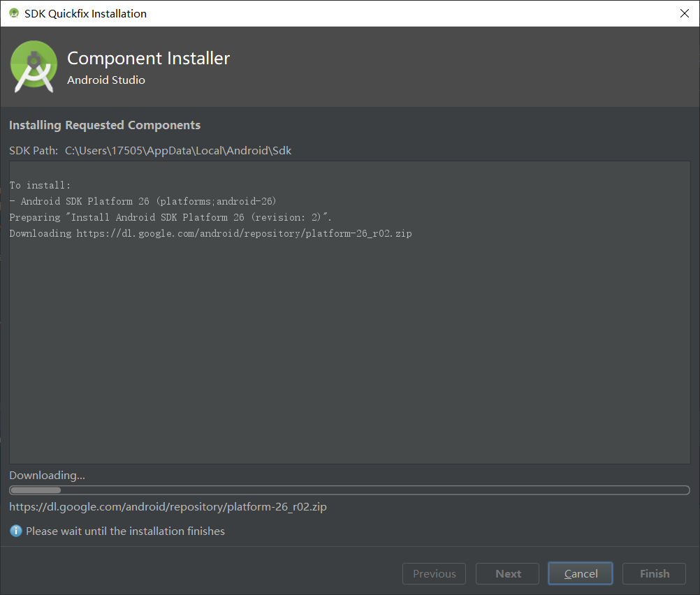This screenshot has height=595, width=700.
Task: Click the Next button
Action: click(x=507, y=573)
